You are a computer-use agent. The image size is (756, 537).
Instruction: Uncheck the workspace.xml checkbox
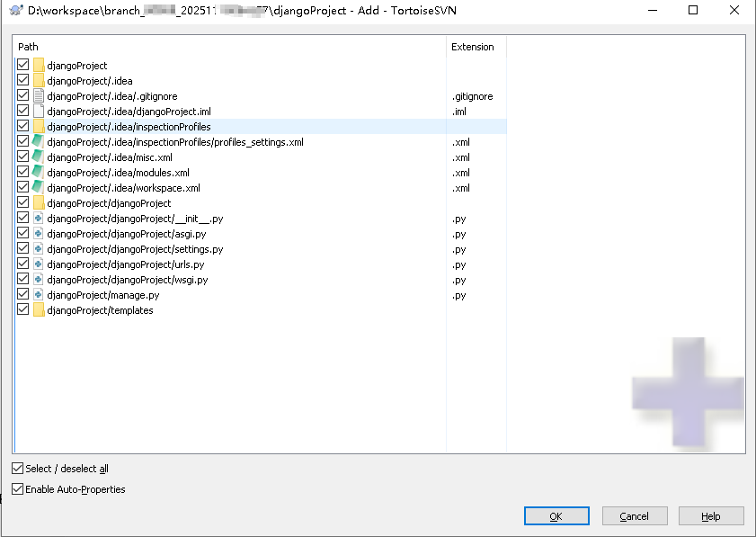[x=23, y=187]
